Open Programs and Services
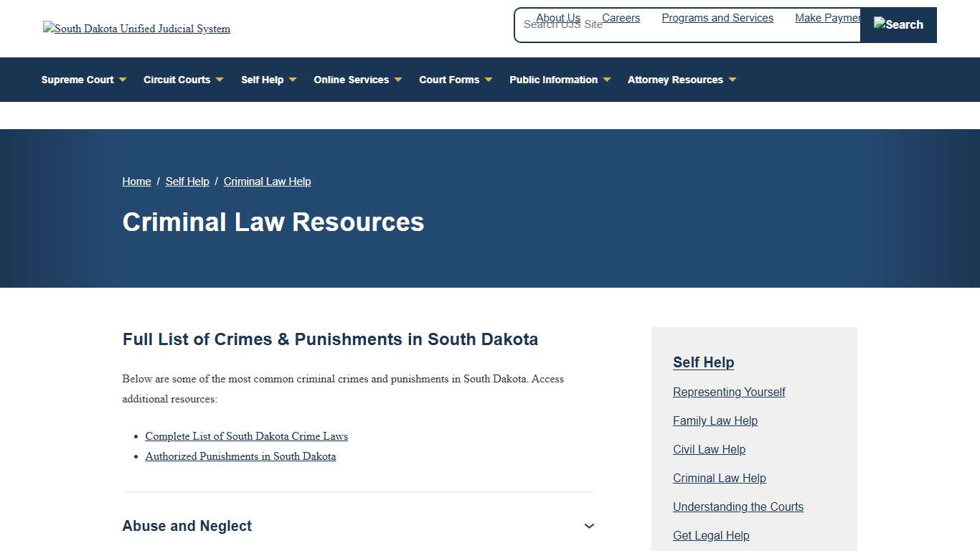Screen dimensions: 980x551 click(x=717, y=17)
